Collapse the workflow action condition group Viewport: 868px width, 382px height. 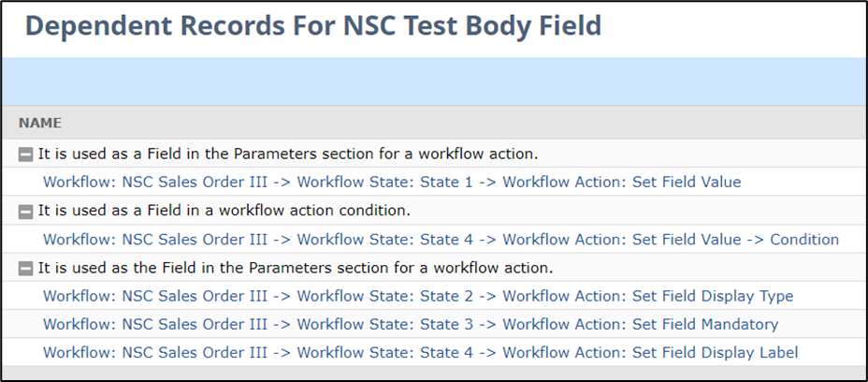click(26, 212)
